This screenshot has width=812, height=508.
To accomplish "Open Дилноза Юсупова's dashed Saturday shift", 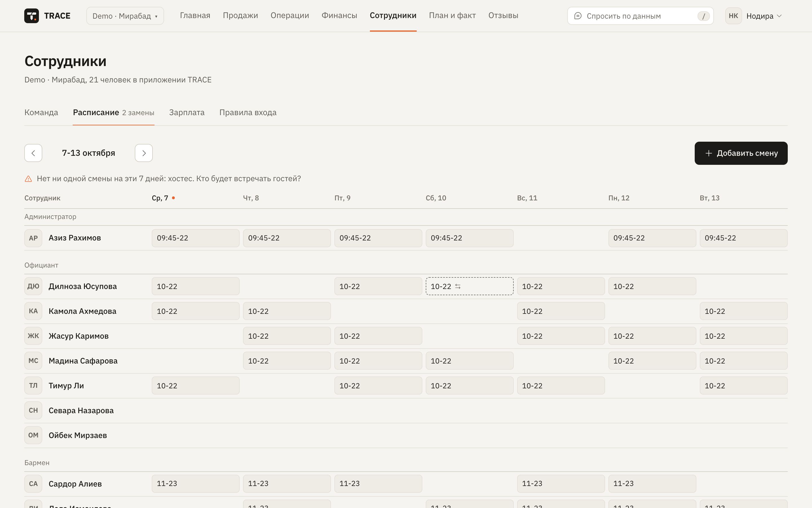I will pos(469,286).
